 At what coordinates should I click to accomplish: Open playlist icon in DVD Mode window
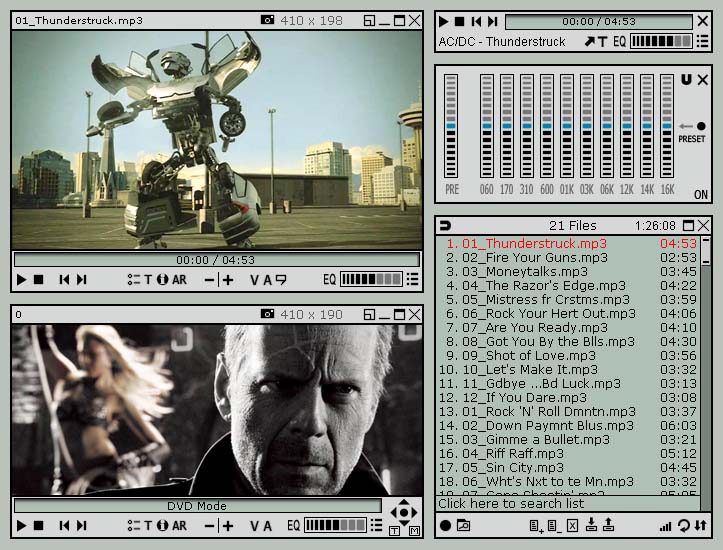(x=377, y=526)
